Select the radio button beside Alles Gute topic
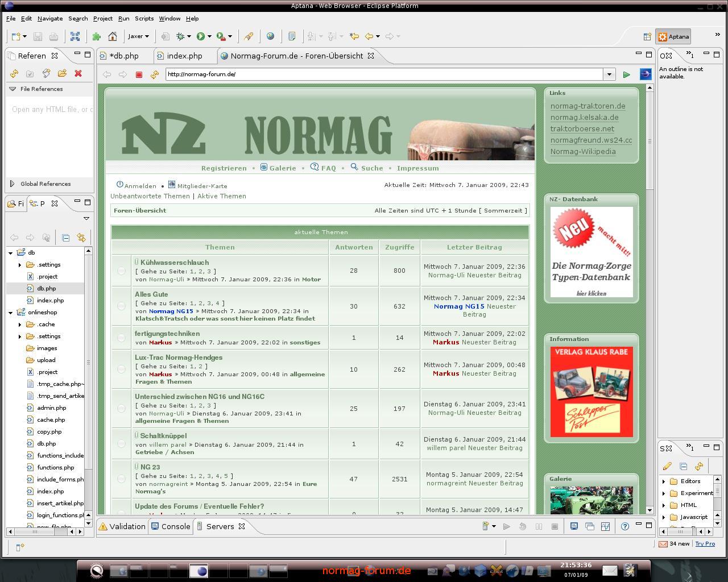The width and height of the screenshot is (728, 582). tap(121, 306)
